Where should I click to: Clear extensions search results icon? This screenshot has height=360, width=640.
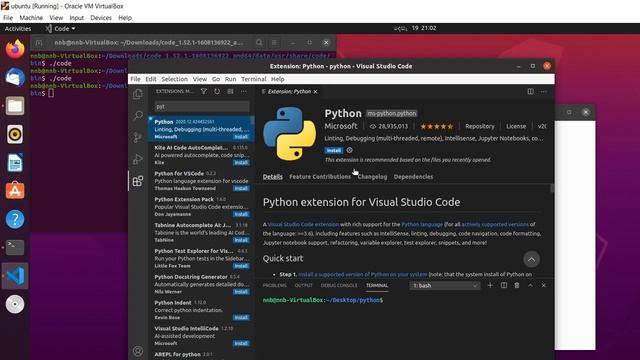[231, 91]
